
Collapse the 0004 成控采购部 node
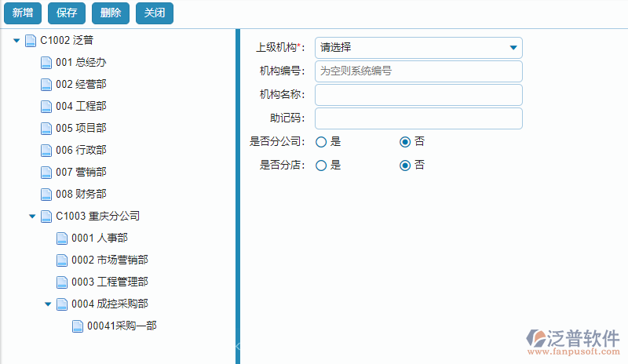[x=48, y=304]
